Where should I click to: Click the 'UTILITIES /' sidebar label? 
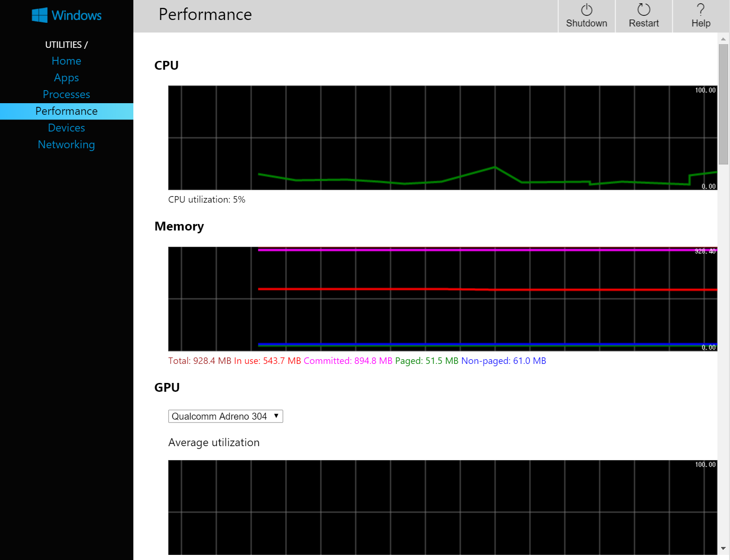(x=66, y=45)
